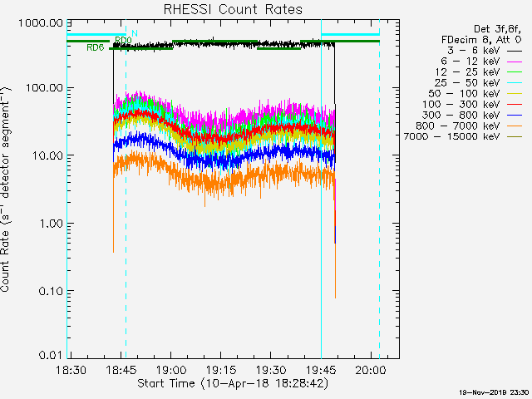Click the '0.01' y-axis label
The width and height of the screenshot is (532, 399).
(x=51, y=355)
